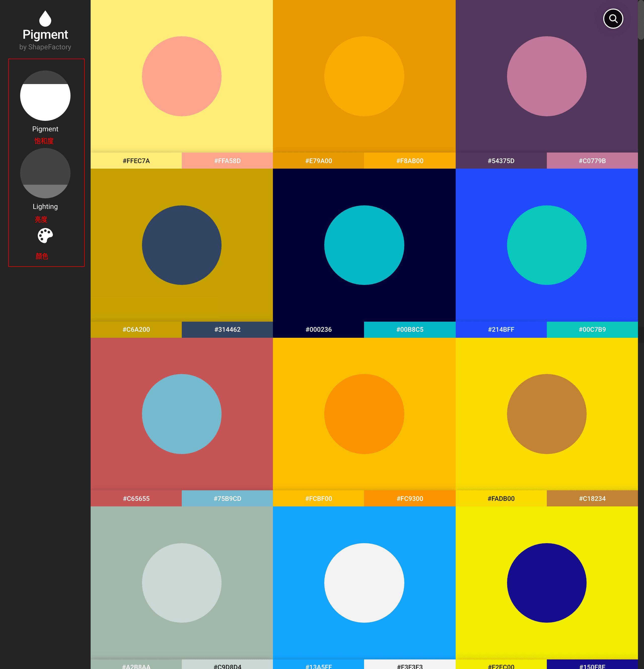Copy hex code #FFA58D

pos(227,161)
